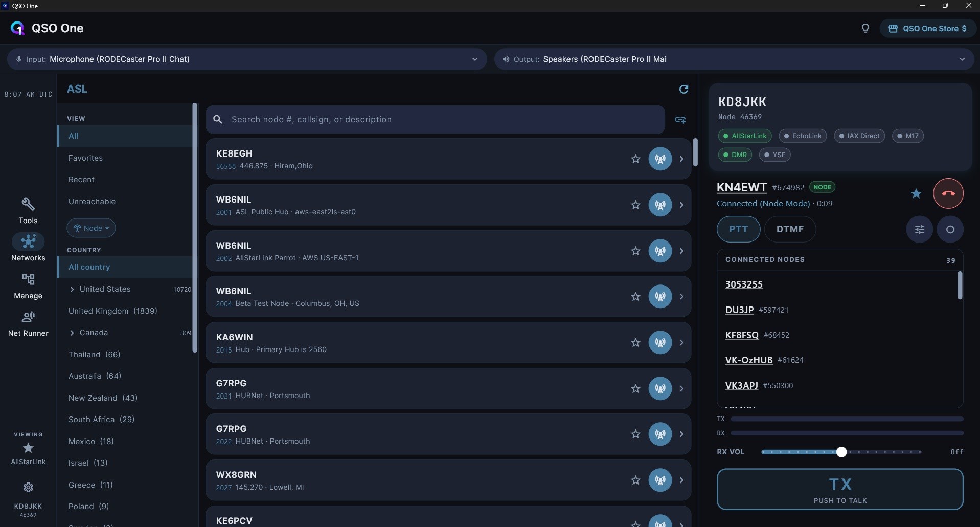
Task: Click the connected nodes scrollbar
Action: click(x=960, y=286)
